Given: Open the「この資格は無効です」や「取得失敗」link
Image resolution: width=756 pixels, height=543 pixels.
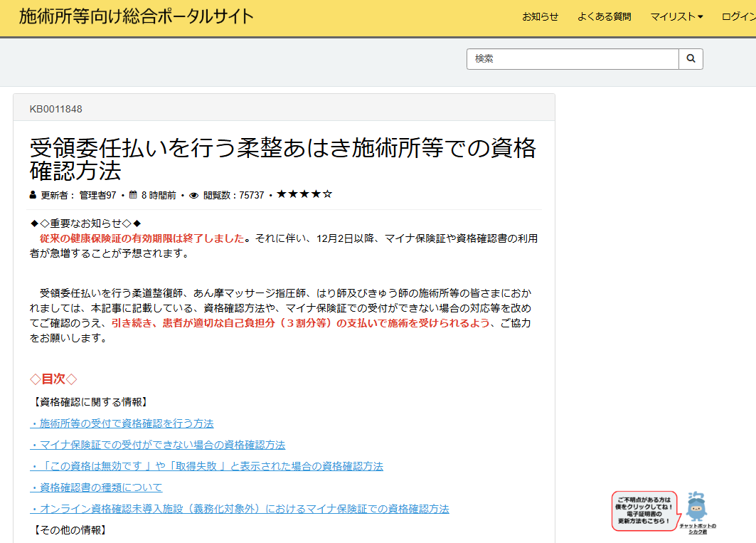Looking at the screenshot, I should (x=206, y=466).
